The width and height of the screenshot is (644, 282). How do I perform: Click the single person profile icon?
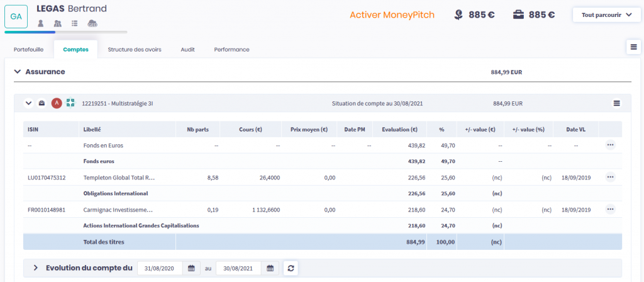(x=41, y=23)
